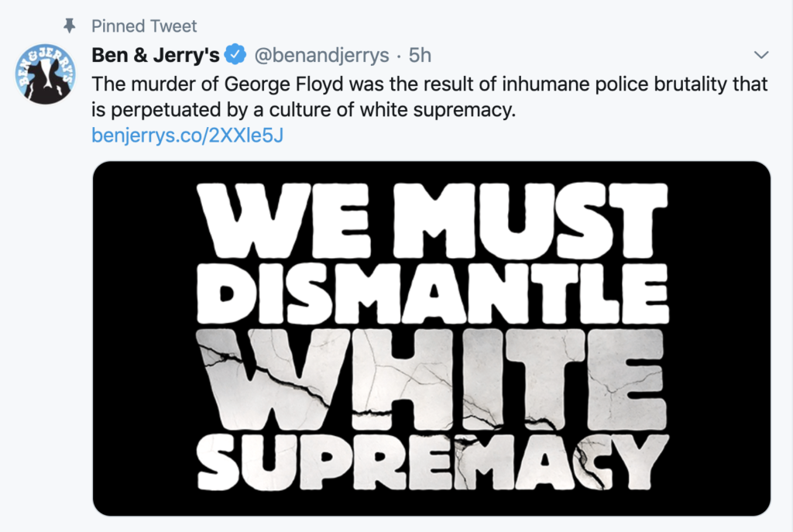Image resolution: width=793 pixels, height=532 pixels.
Task: Click the cracked WHITE lettering in image
Action: point(433,379)
